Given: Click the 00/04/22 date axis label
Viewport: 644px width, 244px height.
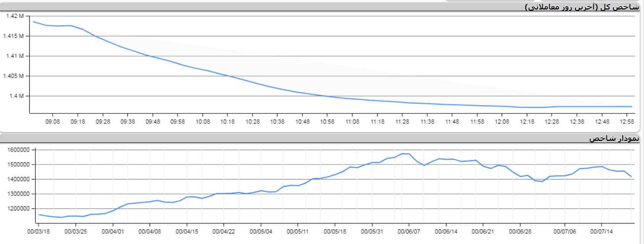Looking at the screenshot, I should [x=224, y=231].
